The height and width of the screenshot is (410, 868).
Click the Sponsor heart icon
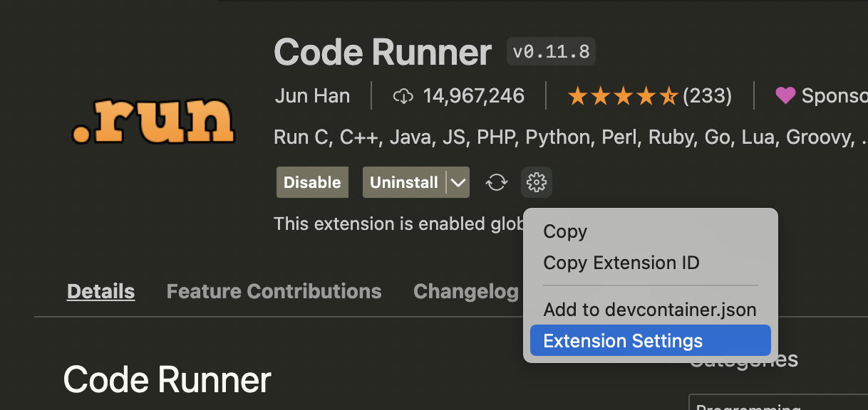[x=785, y=95]
